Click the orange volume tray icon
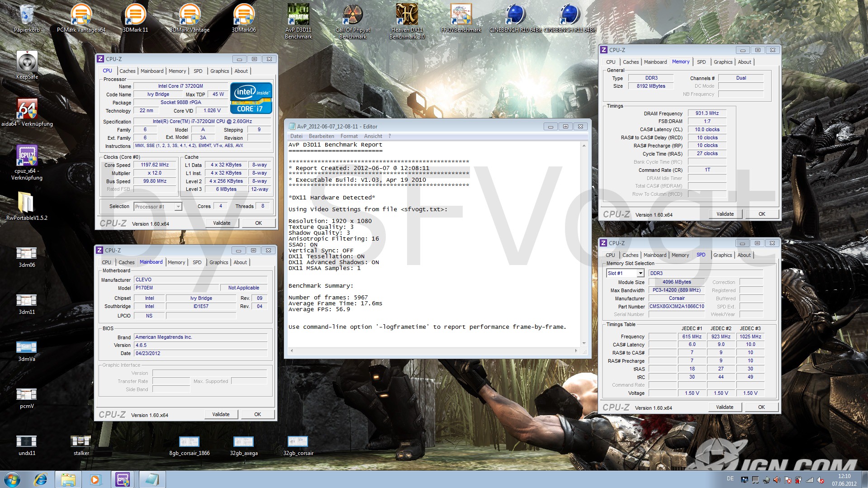 777,480
